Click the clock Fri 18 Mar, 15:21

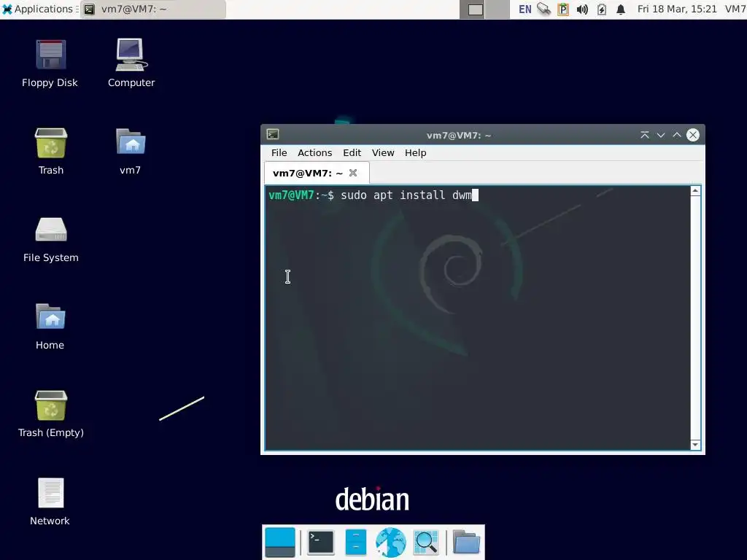coord(677,9)
